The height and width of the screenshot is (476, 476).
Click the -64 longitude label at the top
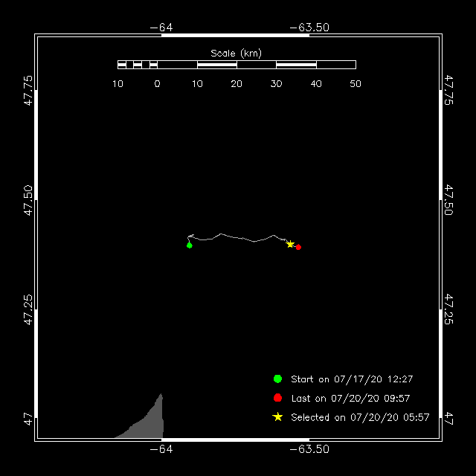(x=161, y=28)
